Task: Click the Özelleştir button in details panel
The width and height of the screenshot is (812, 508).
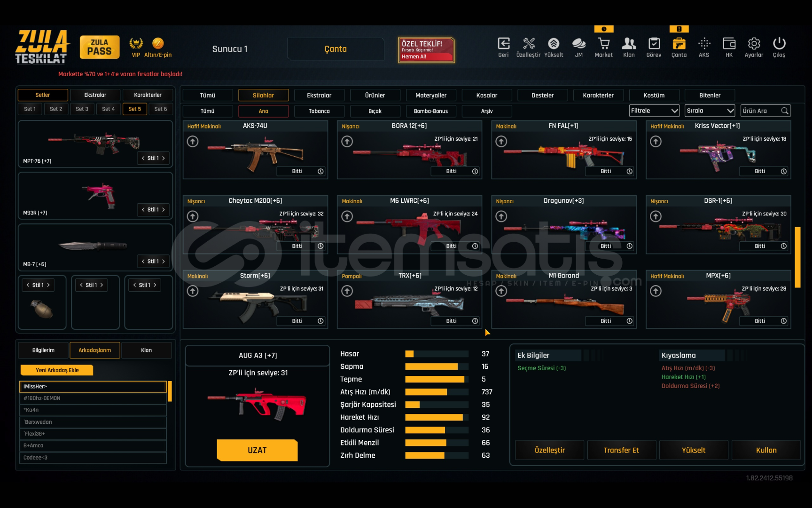Action: [550, 450]
